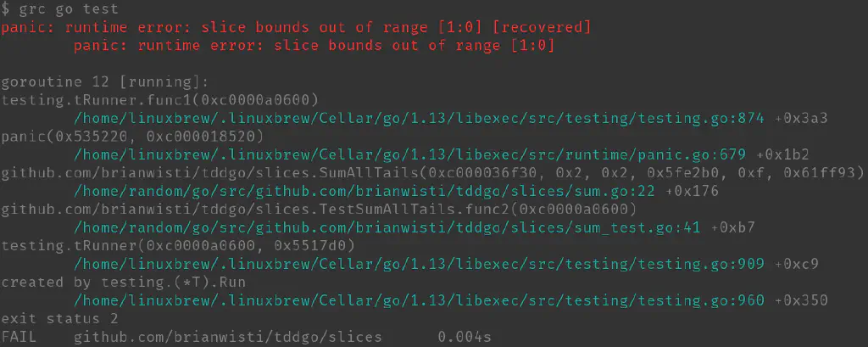Select the indented second red panic line

click(314, 45)
